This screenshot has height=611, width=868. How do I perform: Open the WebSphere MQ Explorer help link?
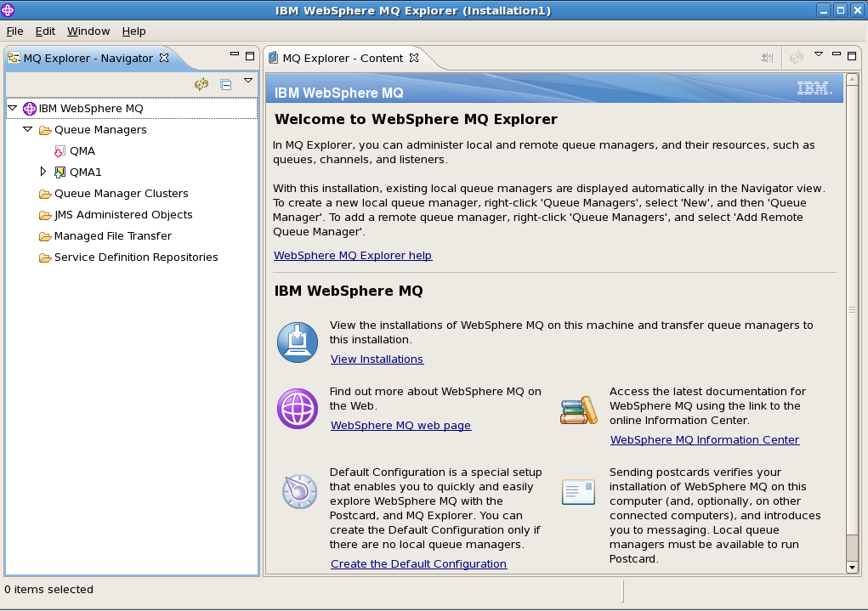pos(352,255)
